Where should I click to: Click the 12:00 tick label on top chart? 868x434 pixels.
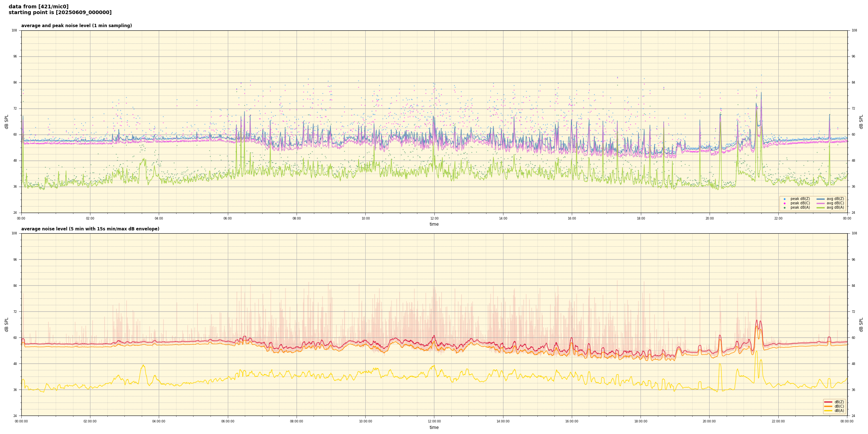[x=434, y=218]
